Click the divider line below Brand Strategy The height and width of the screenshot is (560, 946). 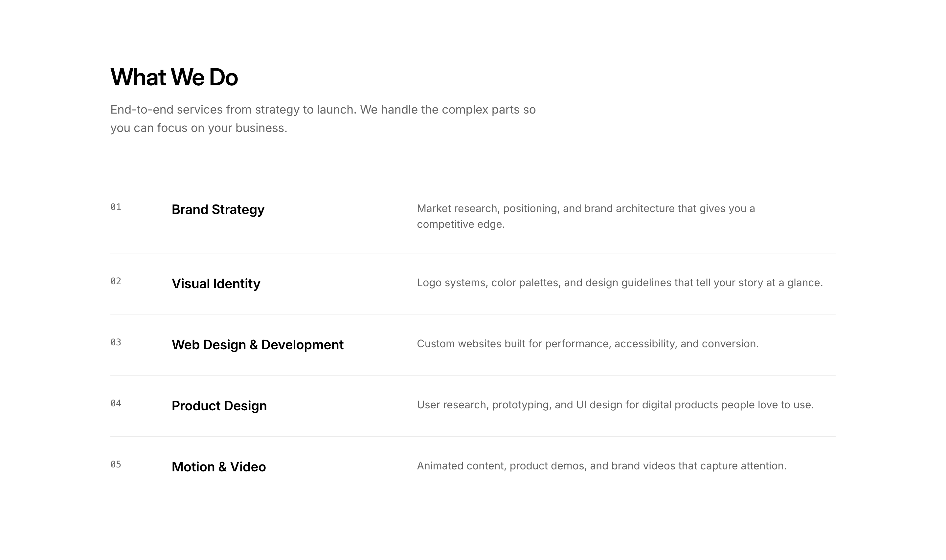(473, 253)
